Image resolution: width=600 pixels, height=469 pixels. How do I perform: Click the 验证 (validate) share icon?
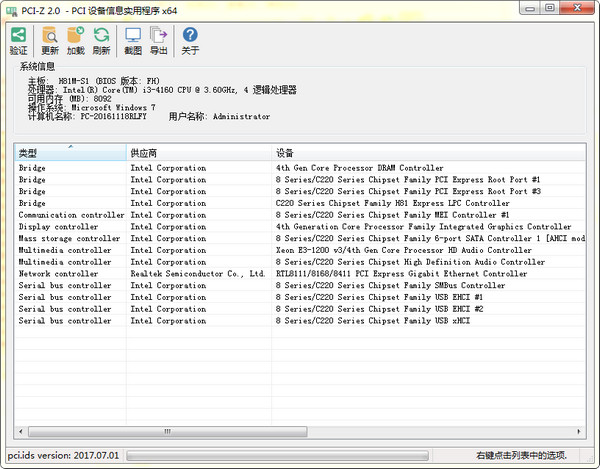pyautogui.click(x=18, y=35)
